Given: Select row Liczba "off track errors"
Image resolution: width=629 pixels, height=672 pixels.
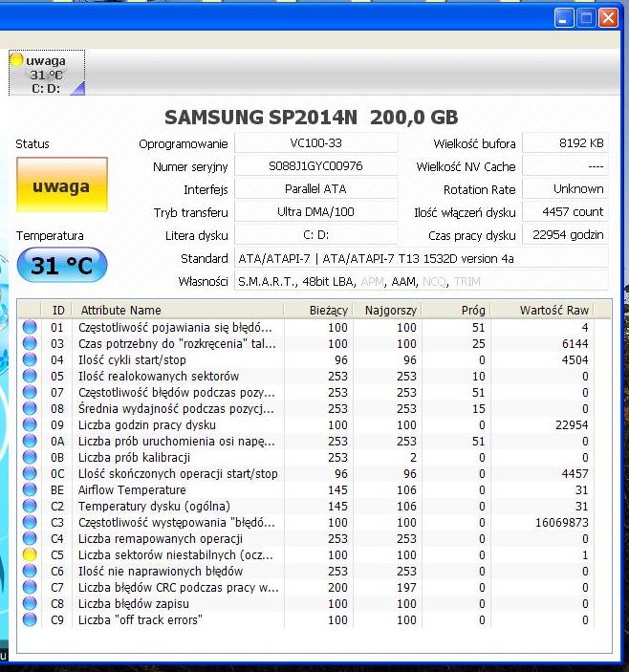Looking at the screenshot, I should pos(306,620).
